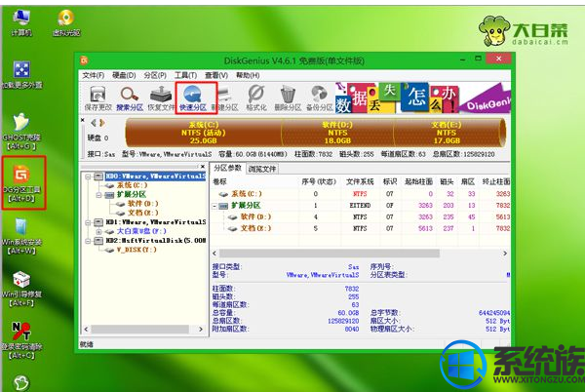
Task: Select the Documents (E:) partition bar segment
Action: click(x=447, y=133)
